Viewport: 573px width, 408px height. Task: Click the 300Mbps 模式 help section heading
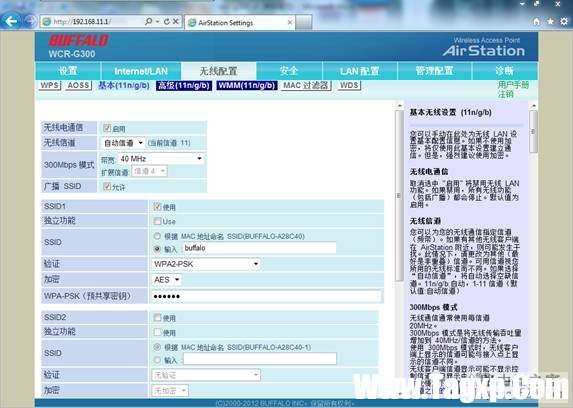(433, 307)
